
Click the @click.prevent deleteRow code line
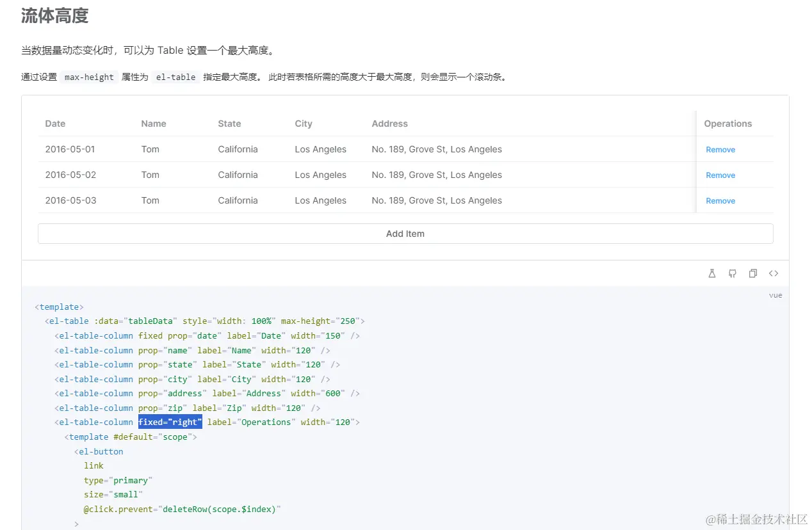point(183,509)
